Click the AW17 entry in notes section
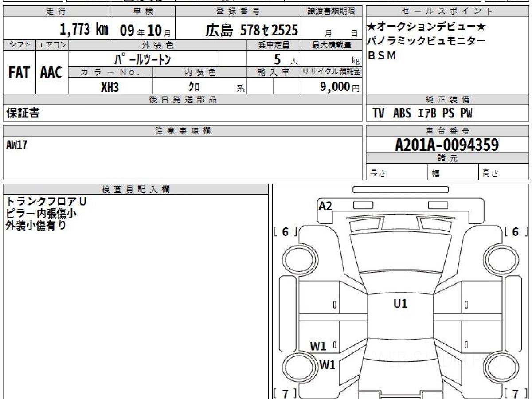This screenshot has height=399, width=532. pos(17,145)
